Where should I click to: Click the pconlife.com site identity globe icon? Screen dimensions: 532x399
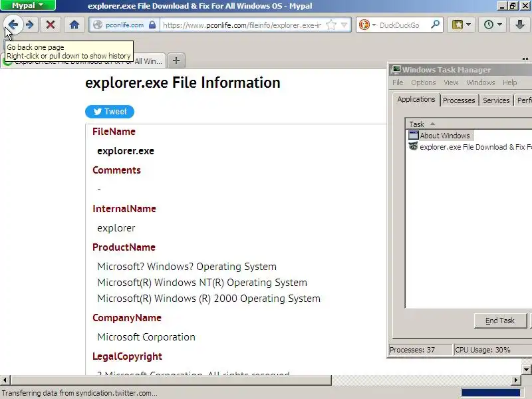click(x=98, y=25)
